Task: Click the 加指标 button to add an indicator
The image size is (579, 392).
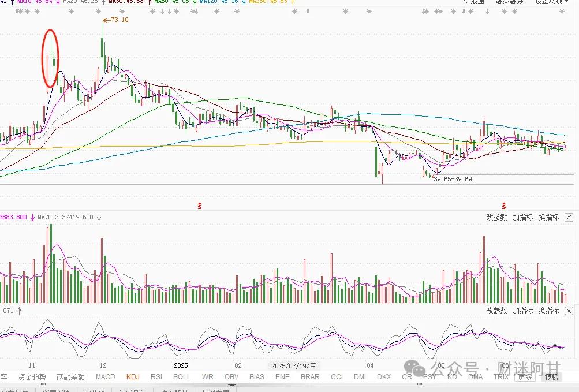Action: click(x=523, y=217)
